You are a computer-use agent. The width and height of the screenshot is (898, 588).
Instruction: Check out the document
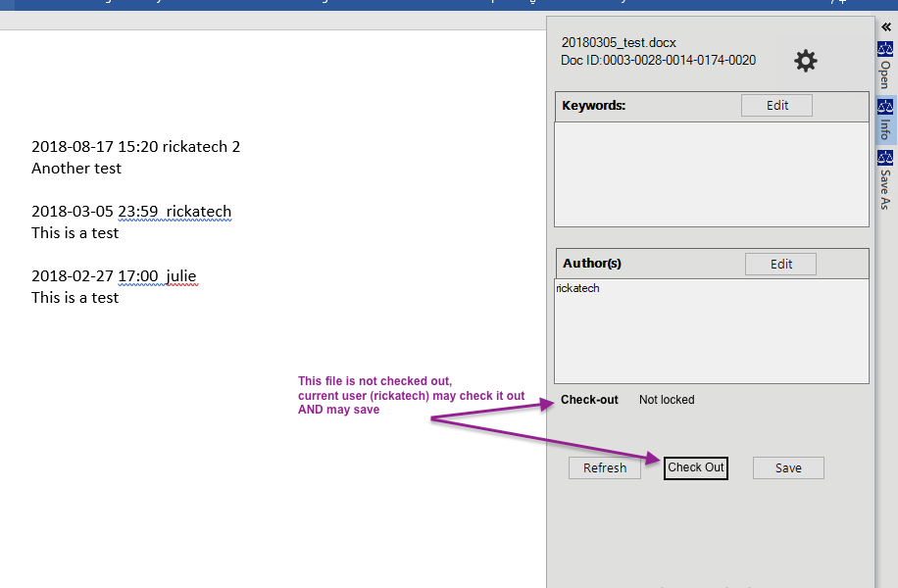point(696,467)
